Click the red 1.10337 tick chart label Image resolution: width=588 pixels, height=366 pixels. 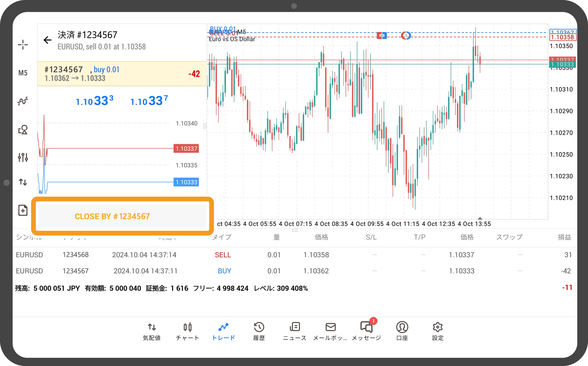click(186, 149)
